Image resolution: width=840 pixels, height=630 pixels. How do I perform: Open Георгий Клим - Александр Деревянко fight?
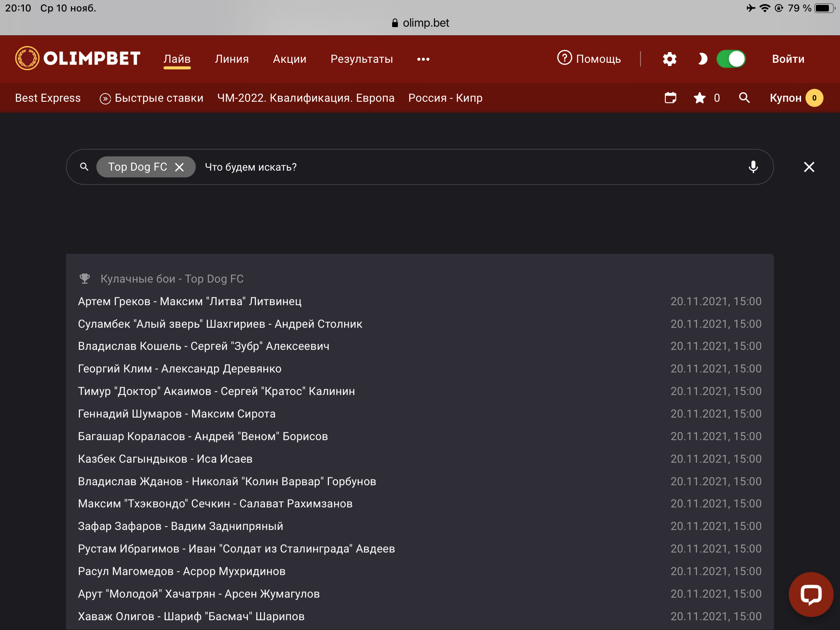pos(420,369)
